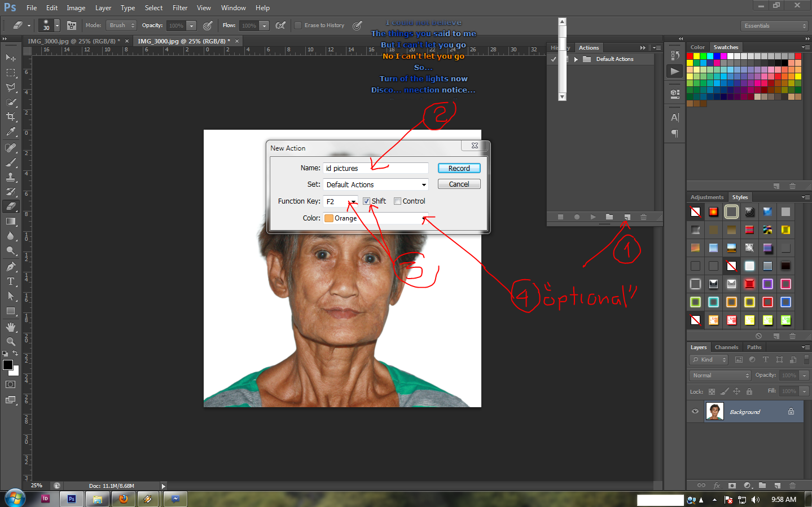Toggle airbrush mode beside the Flow field

(x=280, y=25)
